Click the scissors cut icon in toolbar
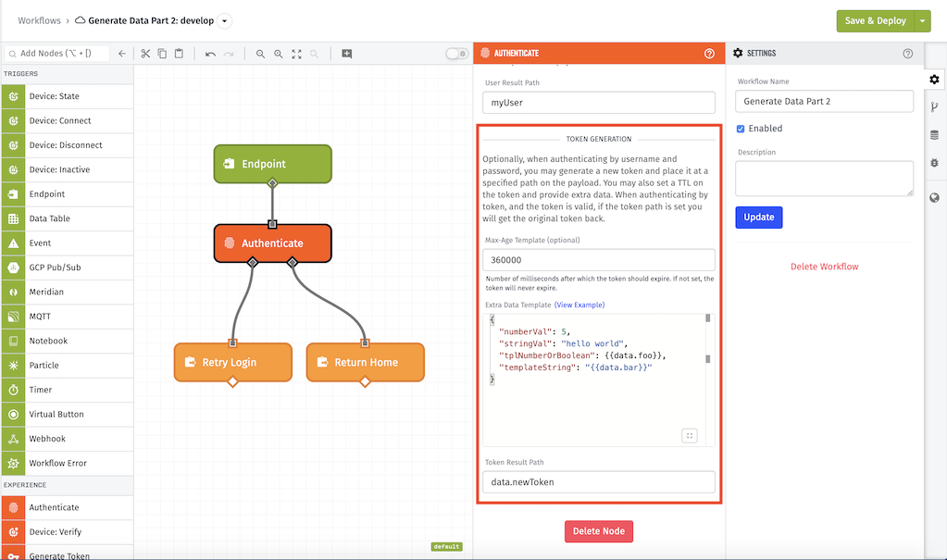The width and height of the screenshot is (947, 560). click(145, 54)
